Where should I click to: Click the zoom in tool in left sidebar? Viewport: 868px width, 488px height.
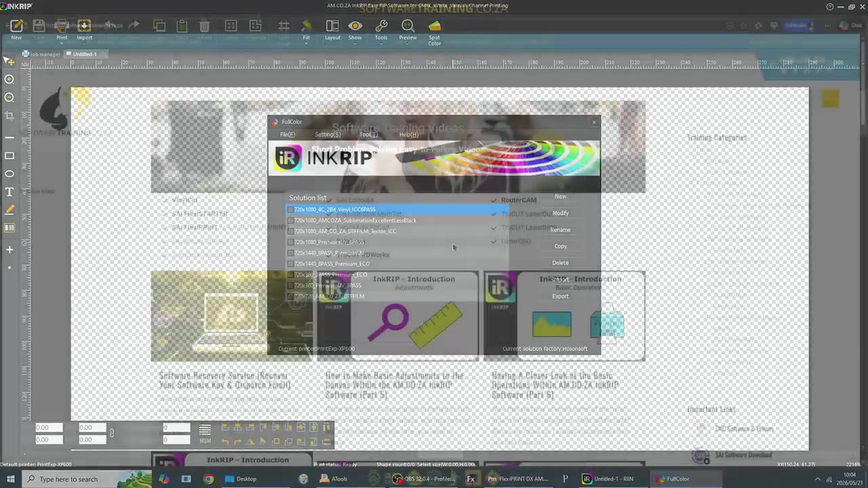(9, 79)
